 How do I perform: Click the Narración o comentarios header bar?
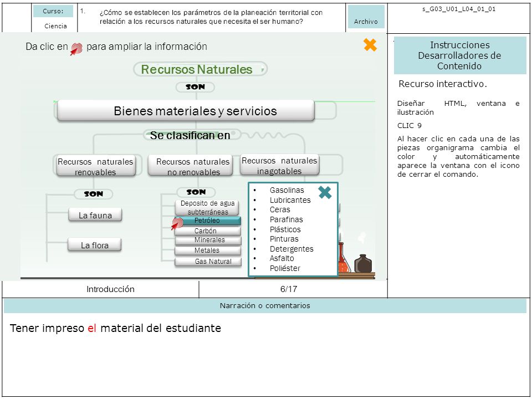point(265,306)
